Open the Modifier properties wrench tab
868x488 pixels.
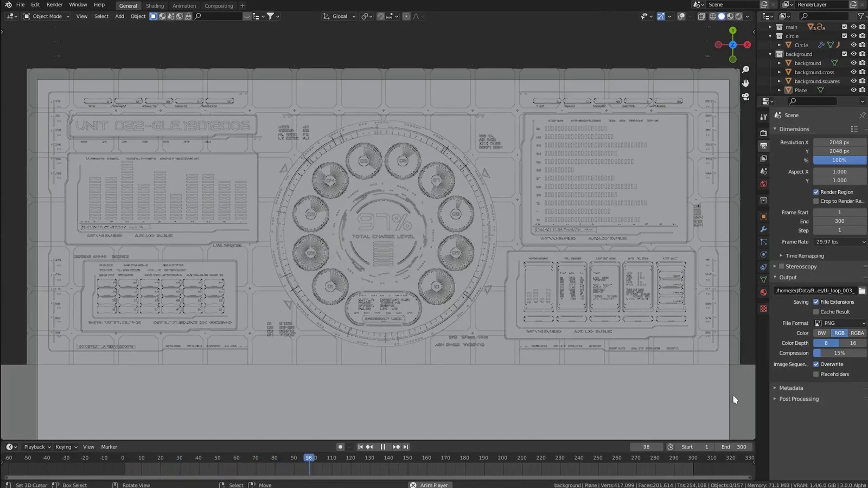tap(763, 229)
